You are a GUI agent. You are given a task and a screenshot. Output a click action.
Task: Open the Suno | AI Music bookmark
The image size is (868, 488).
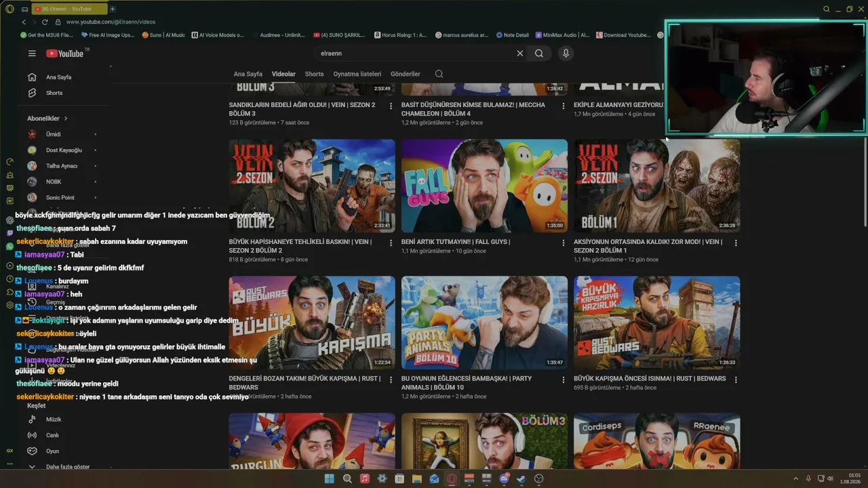[x=163, y=35]
